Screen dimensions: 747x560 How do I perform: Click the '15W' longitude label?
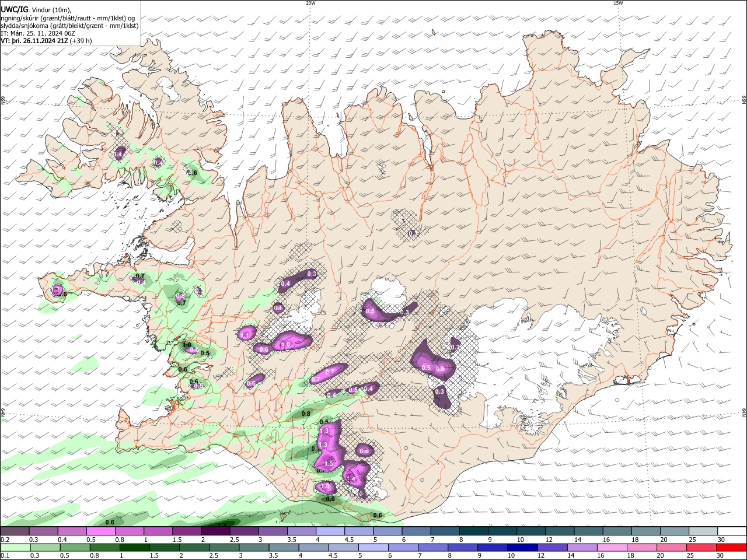(618, 3)
